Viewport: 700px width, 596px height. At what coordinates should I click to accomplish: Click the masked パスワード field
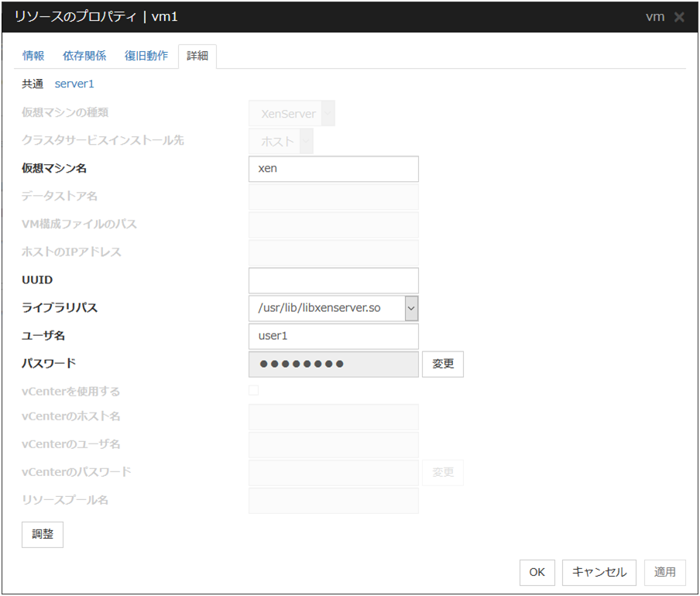[333, 364]
